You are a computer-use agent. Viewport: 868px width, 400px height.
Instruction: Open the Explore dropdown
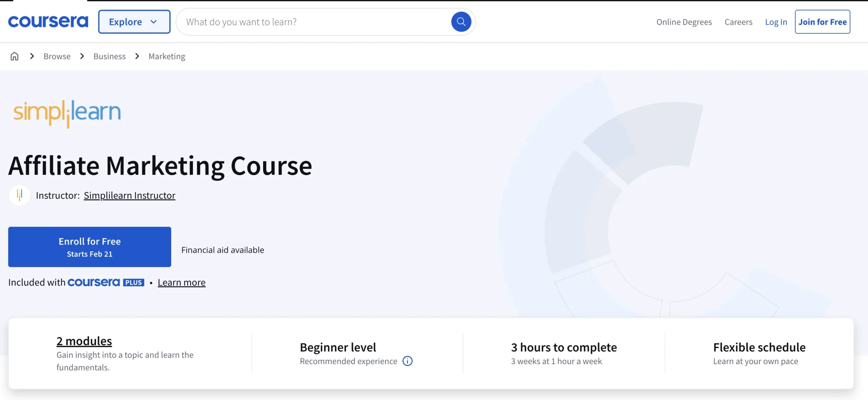pyautogui.click(x=134, y=22)
